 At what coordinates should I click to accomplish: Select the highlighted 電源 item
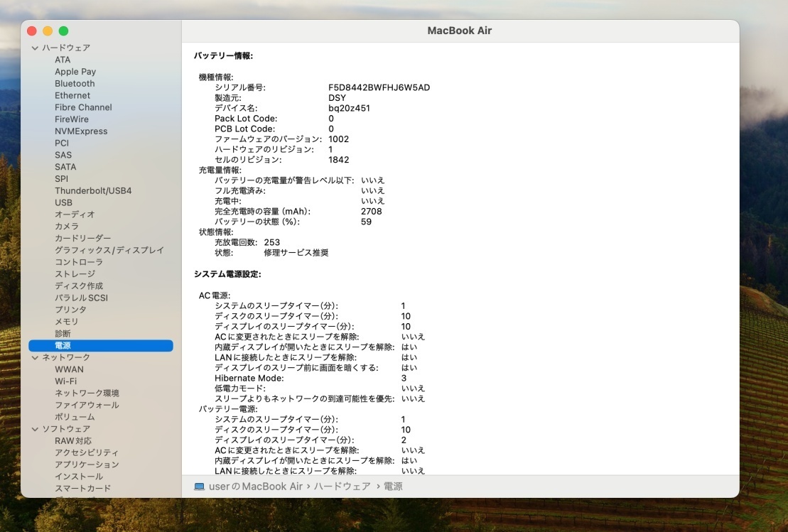(x=100, y=346)
